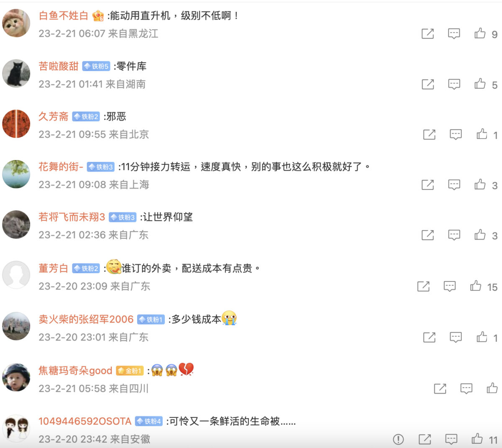Screen dimensions: 502x448
Task: Reply to 1049446592OSOTA's comment
Action: [x=451, y=439]
